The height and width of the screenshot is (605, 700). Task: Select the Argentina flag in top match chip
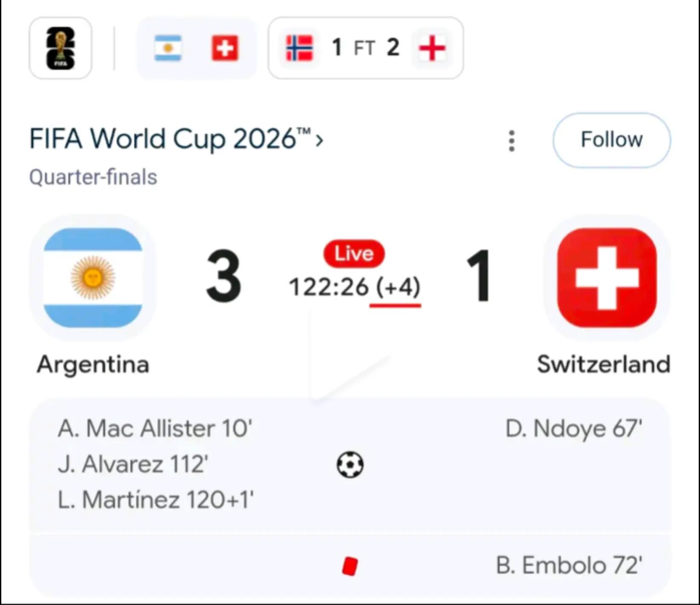(x=168, y=48)
